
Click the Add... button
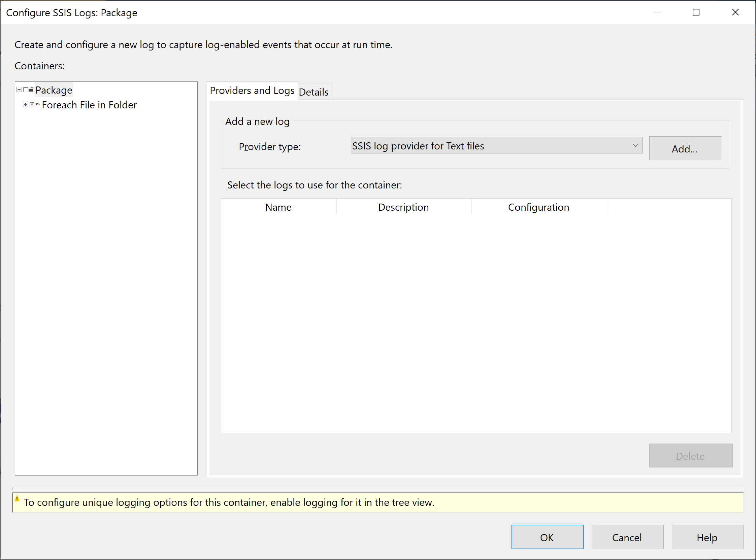point(685,148)
